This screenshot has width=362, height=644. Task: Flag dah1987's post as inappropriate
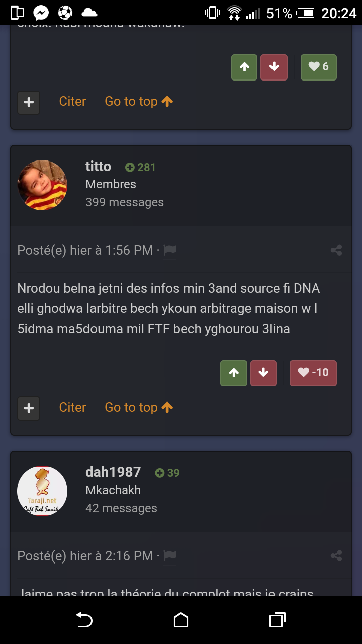pos(170,556)
